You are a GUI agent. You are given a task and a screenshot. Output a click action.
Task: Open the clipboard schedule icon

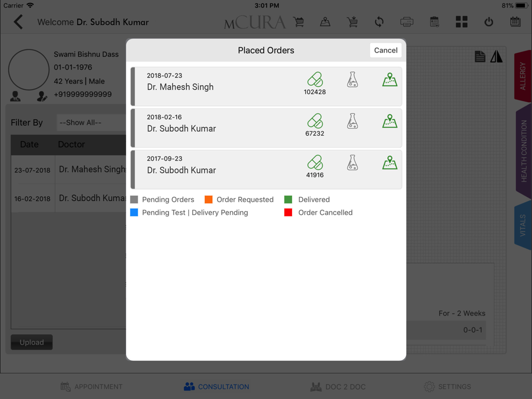click(x=434, y=22)
